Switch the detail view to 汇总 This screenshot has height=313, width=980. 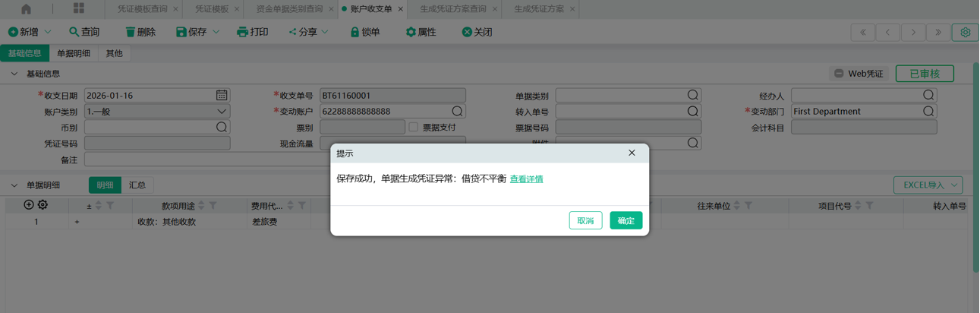point(137,185)
